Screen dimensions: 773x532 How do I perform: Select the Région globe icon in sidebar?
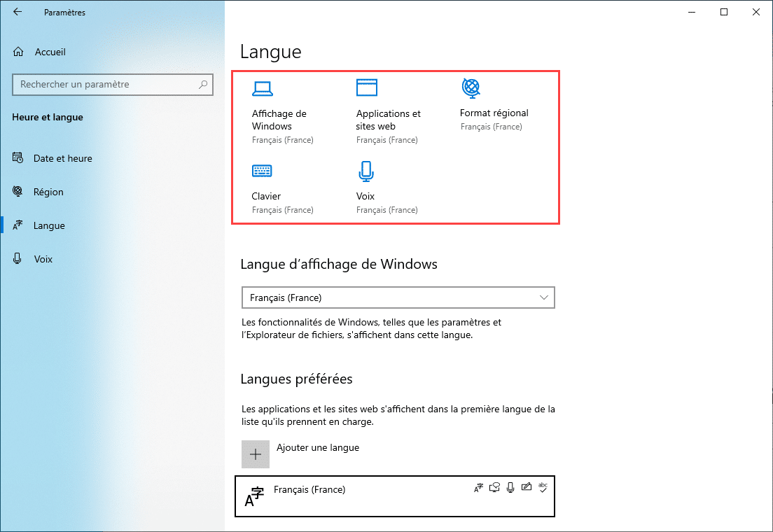click(x=18, y=191)
